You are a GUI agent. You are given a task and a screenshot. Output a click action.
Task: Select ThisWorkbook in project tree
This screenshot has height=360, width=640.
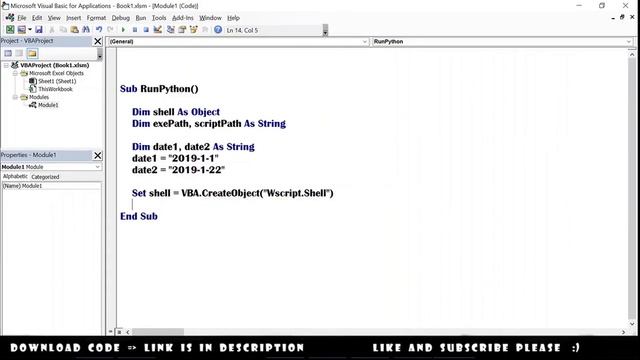pyautogui.click(x=56, y=89)
